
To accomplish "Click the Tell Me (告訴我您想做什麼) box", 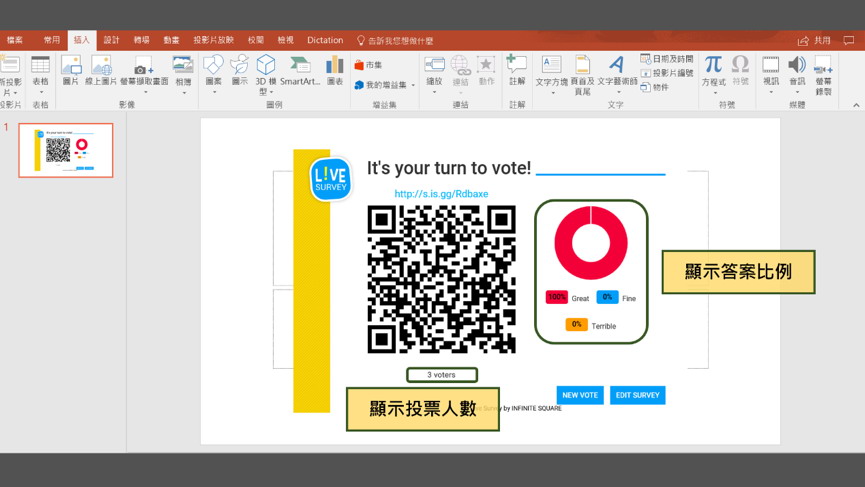I will coord(395,40).
